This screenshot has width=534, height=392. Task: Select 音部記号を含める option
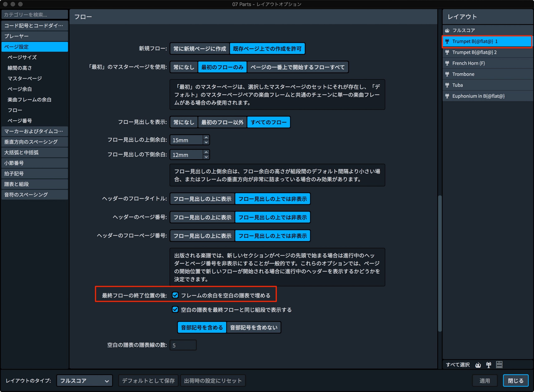coord(202,327)
